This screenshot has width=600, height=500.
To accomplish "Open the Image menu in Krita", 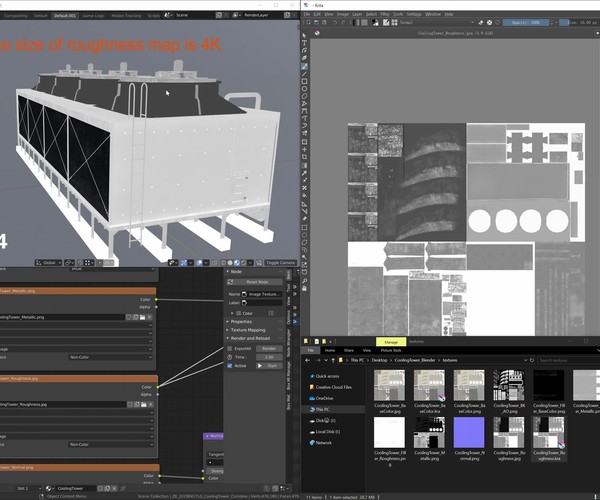I will (342, 14).
